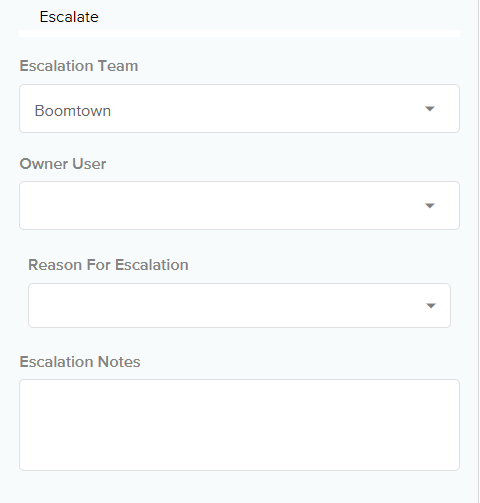
Task: Change the escalation team from Boomtown
Action: point(239,109)
